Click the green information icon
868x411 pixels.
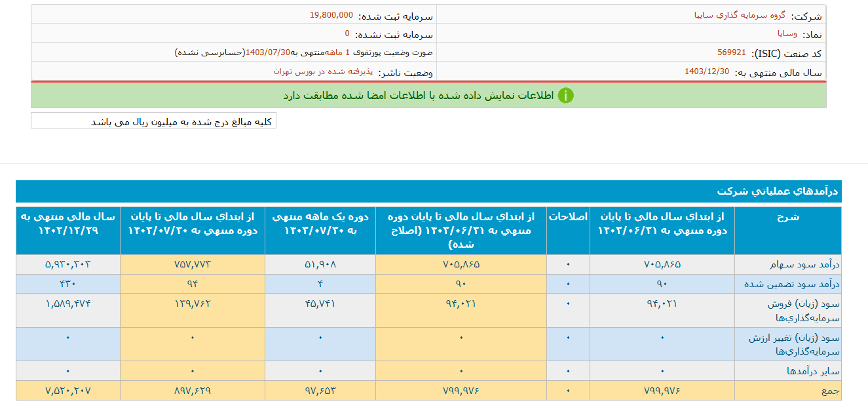pos(565,96)
